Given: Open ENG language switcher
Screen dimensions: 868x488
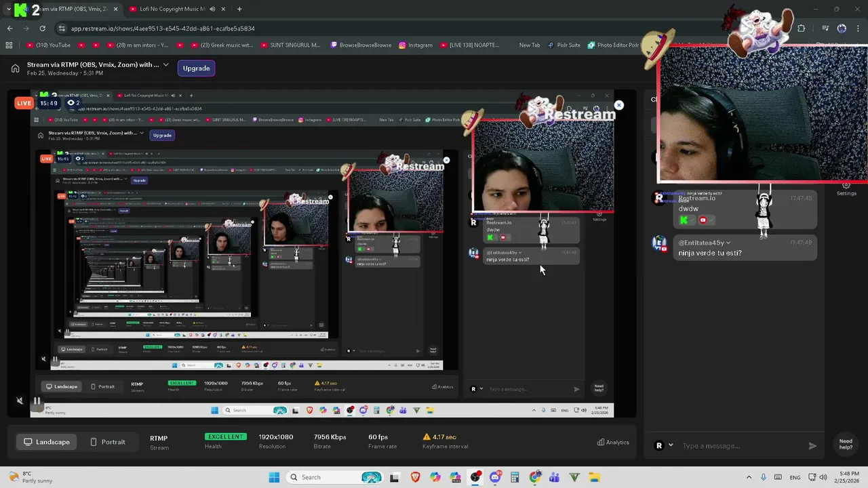Looking at the screenshot, I should click(x=795, y=477).
